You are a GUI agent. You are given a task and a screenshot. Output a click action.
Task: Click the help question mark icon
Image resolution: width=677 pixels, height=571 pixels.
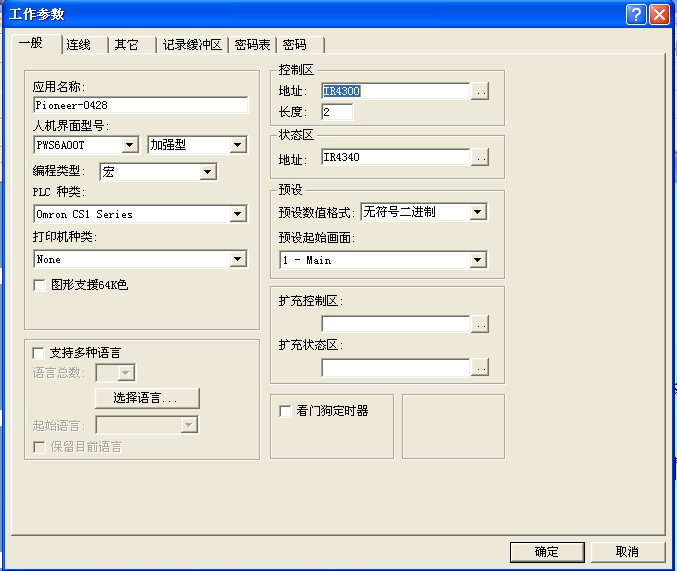point(636,14)
